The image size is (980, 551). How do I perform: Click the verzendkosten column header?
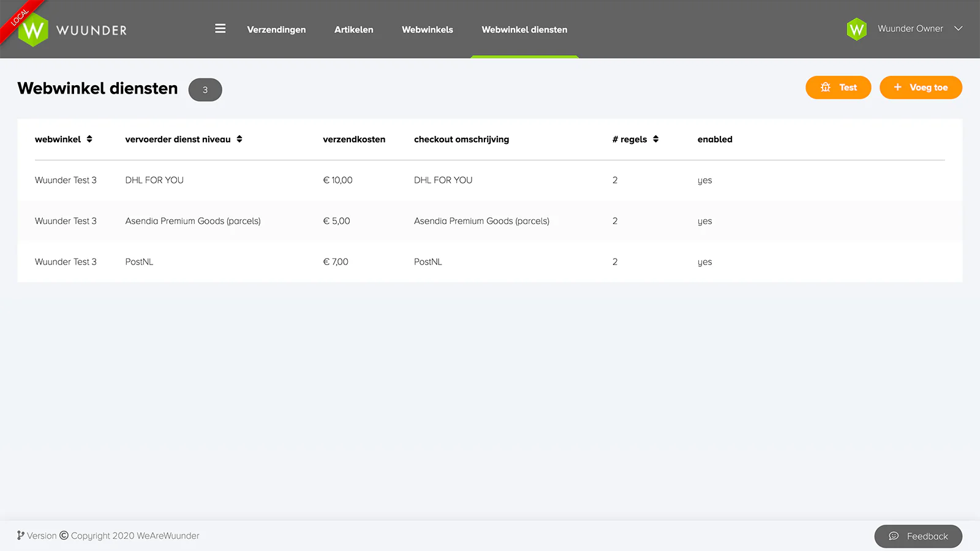pyautogui.click(x=354, y=140)
